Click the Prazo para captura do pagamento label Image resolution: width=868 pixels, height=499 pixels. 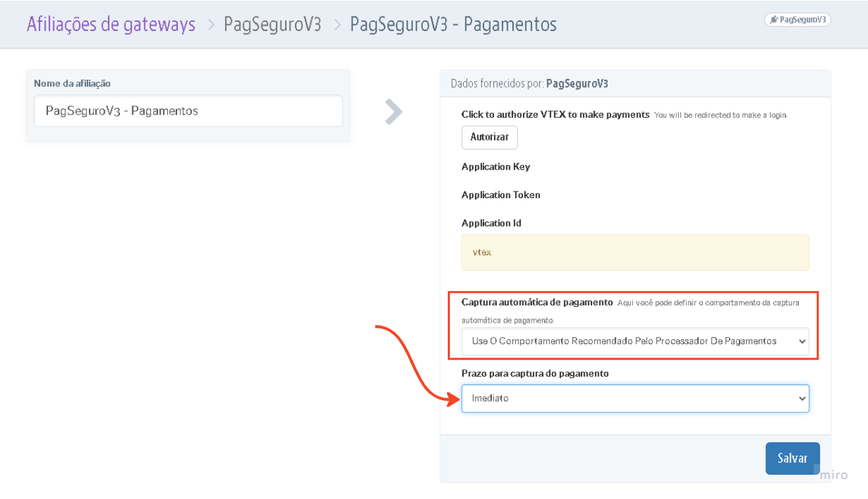click(x=535, y=373)
